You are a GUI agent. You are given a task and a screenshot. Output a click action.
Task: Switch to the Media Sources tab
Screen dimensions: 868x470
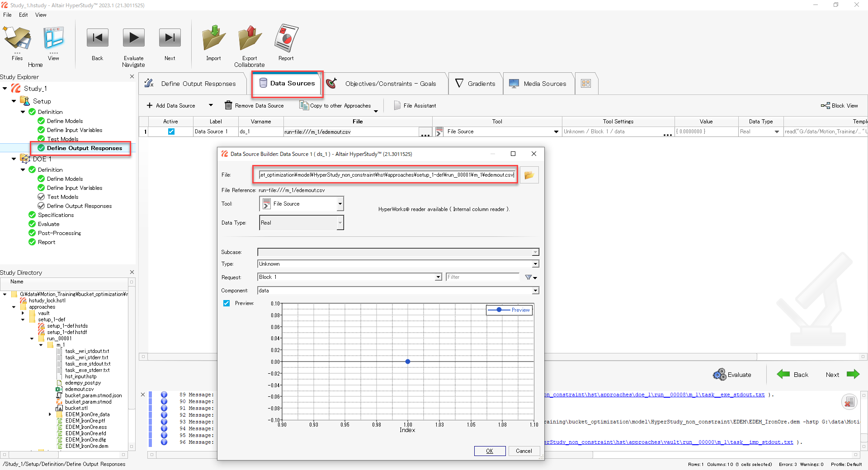538,84
